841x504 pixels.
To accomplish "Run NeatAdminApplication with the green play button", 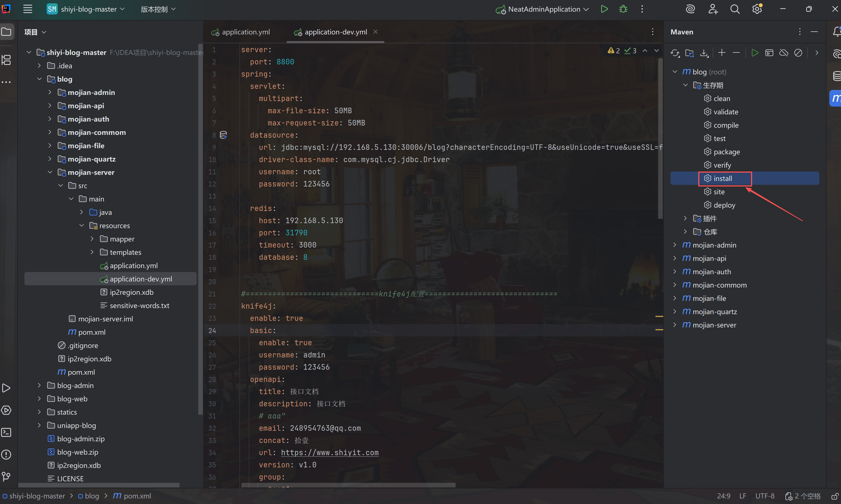I will (604, 9).
